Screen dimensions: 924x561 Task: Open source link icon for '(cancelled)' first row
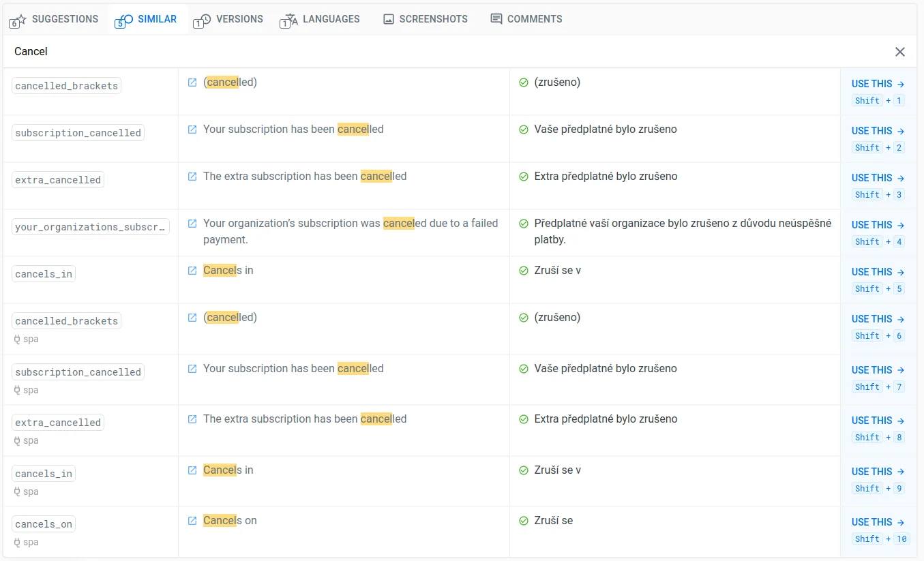click(192, 82)
